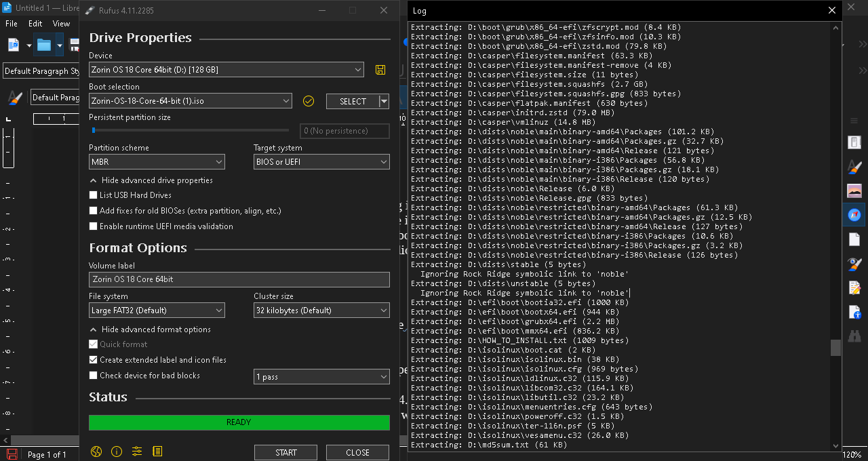Toggle Add fixes for old BIOSes checkbox
The width and height of the screenshot is (868, 461).
pos(94,211)
